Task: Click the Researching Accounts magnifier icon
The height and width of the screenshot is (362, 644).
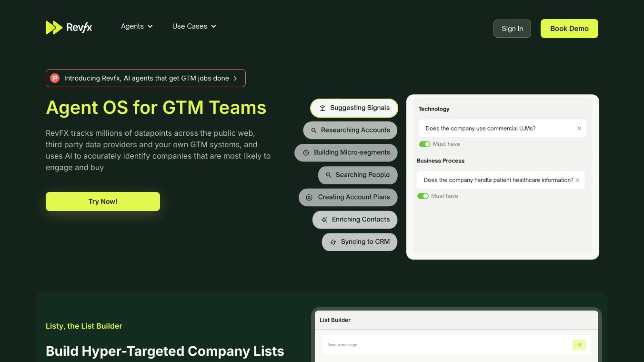Action: click(314, 131)
